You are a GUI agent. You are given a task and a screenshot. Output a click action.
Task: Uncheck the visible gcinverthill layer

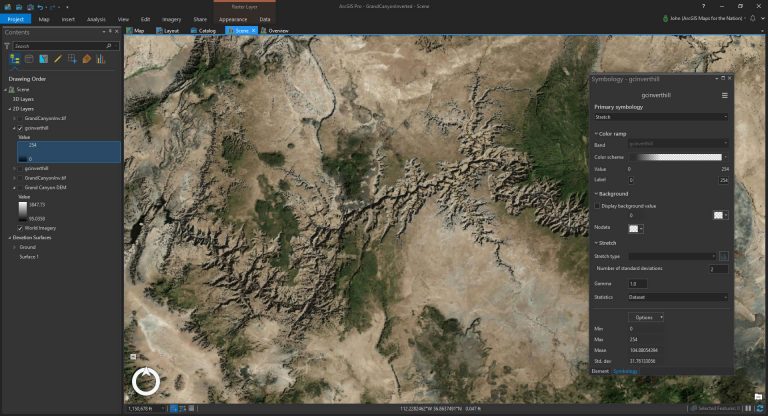(20, 128)
